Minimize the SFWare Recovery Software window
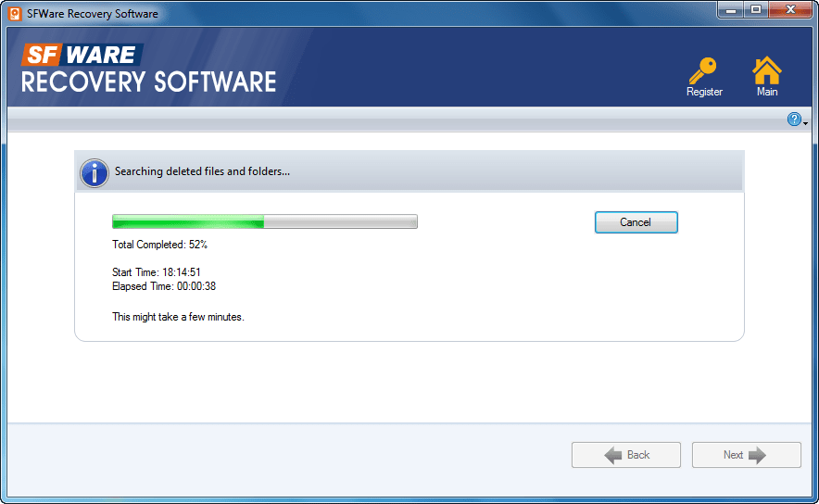 pyautogui.click(x=731, y=10)
